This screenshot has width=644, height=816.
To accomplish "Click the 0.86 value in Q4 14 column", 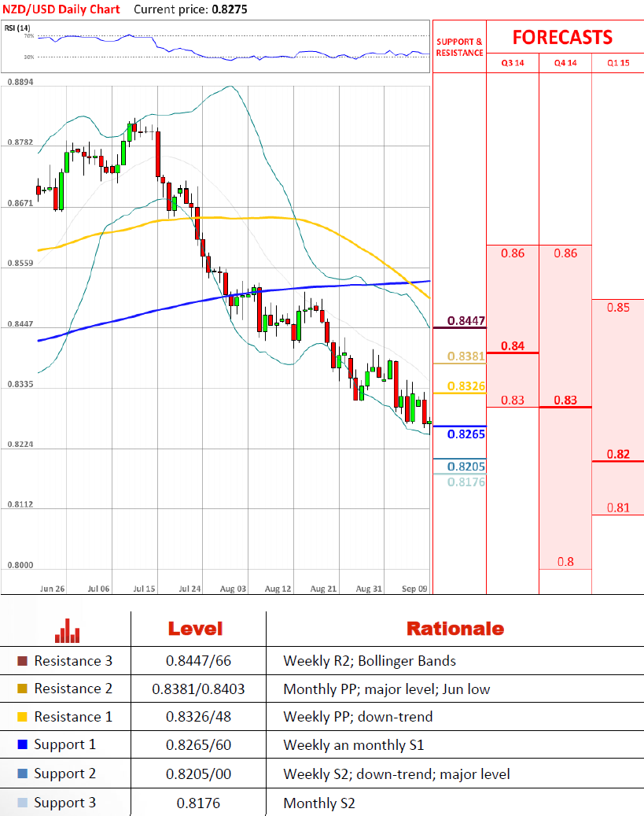I will click(565, 253).
